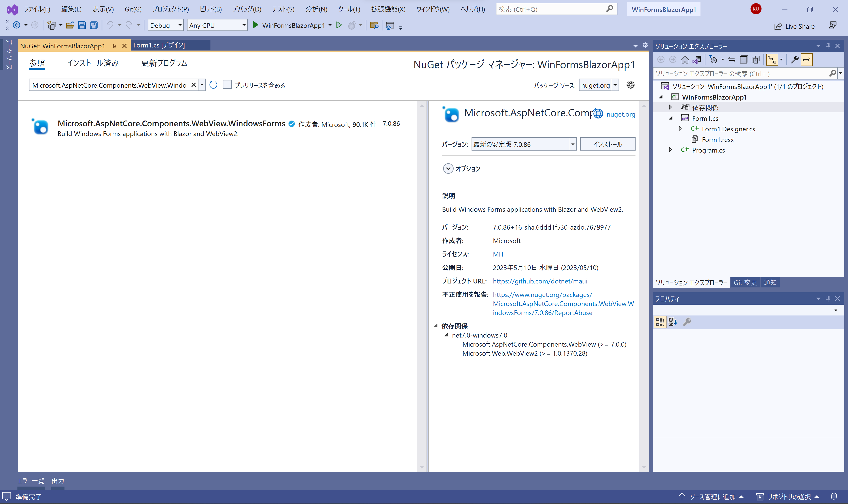Click the navigate backward arrow icon
848x504 pixels.
click(16, 25)
